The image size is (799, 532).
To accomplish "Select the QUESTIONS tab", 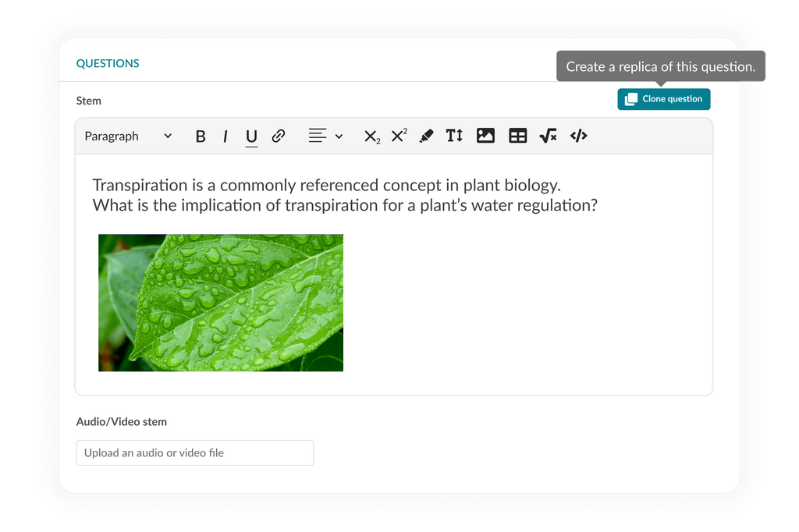I will point(107,63).
